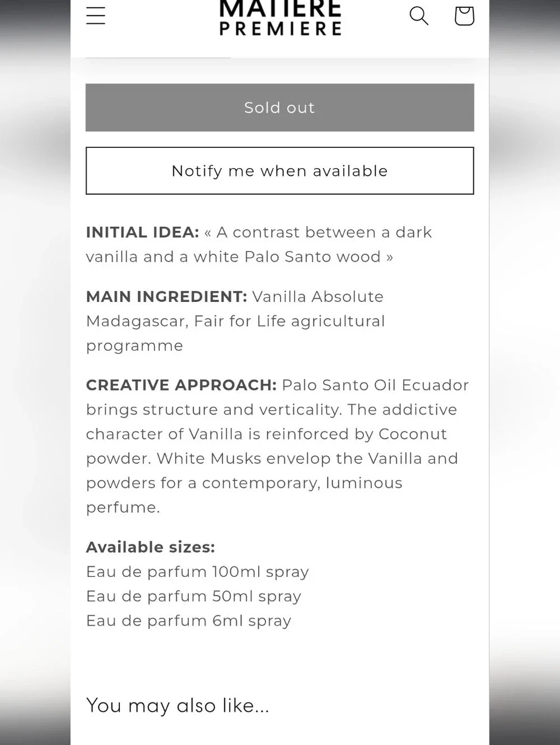Image resolution: width=560 pixels, height=745 pixels.
Task: Select Notify me when available
Action: point(279,171)
